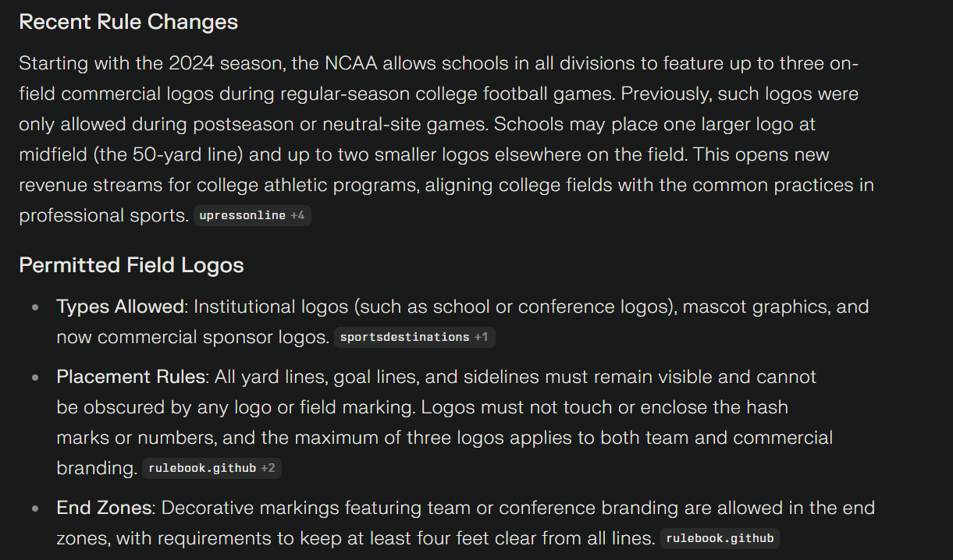Click the bullet dot before End Zones
The height and width of the screenshot is (560, 953).
[35, 509]
